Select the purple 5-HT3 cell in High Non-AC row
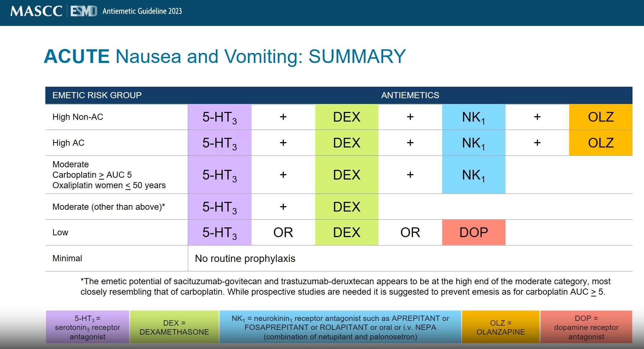This screenshot has width=644, height=349. coord(219,117)
